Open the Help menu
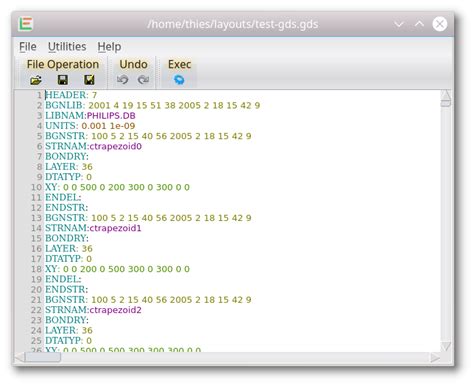474x386 pixels. tap(109, 47)
